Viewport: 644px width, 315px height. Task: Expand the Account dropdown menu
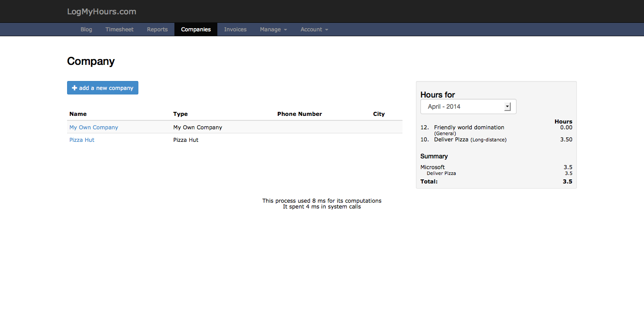pos(314,30)
